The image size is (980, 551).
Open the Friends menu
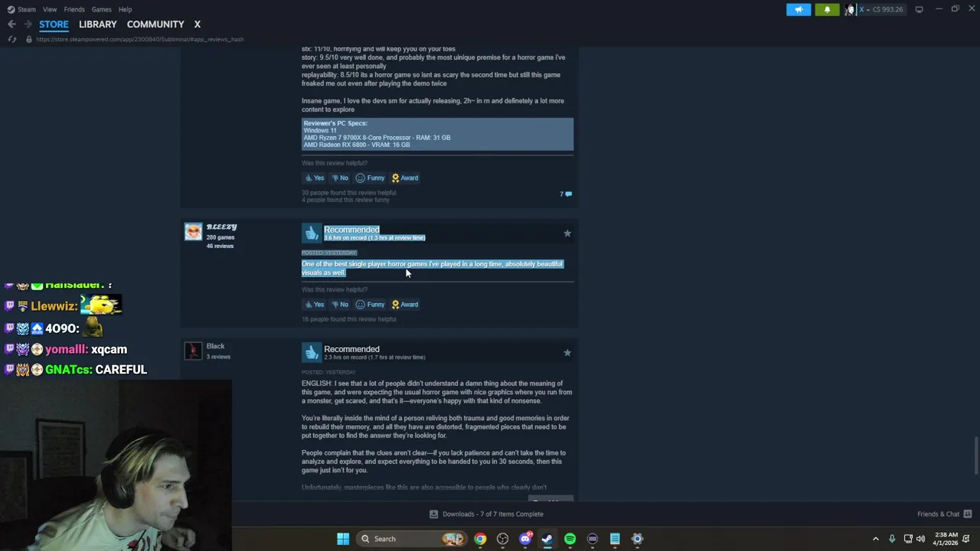pos(74,9)
